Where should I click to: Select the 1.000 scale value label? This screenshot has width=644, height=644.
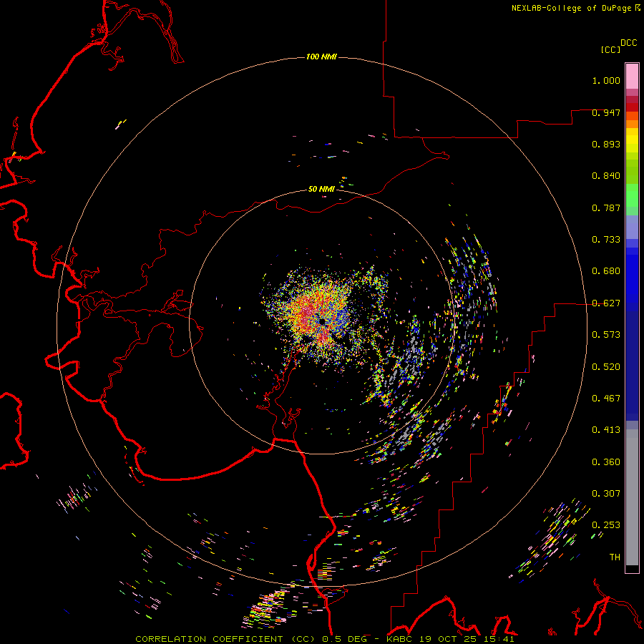[x=606, y=80]
